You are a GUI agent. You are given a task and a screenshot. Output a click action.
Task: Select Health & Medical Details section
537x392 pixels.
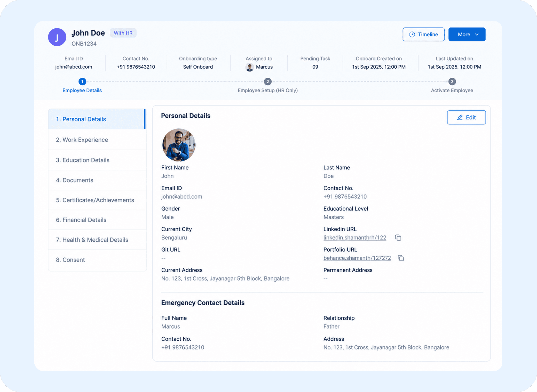pyautogui.click(x=97, y=240)
